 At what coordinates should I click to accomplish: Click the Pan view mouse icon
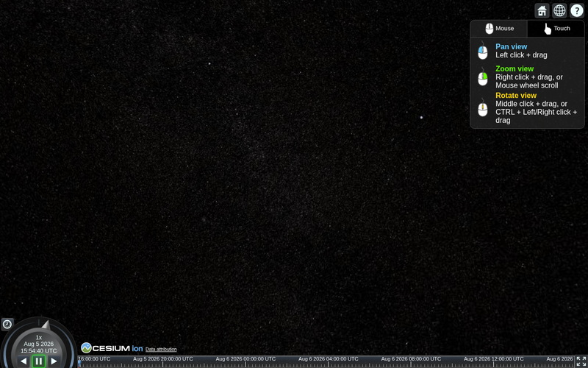pos(483,51)
